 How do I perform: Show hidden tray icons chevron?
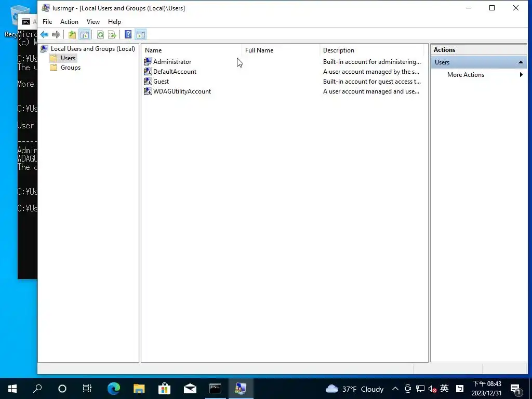click(x=395, y=389)
